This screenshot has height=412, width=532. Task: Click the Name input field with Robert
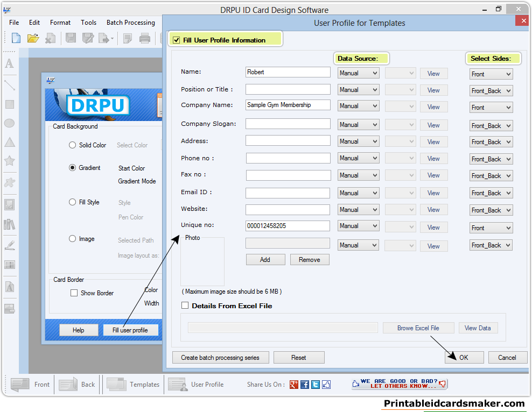[x=288, y=72]
